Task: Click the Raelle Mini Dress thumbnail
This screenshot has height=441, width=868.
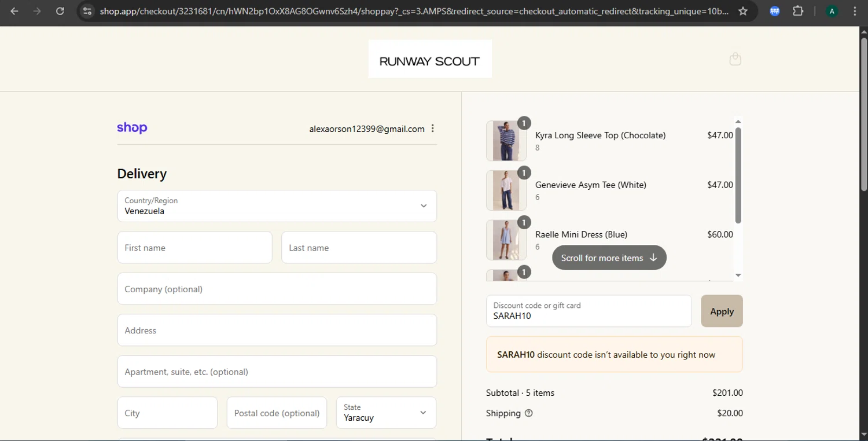Action: [x=506, y=240]
